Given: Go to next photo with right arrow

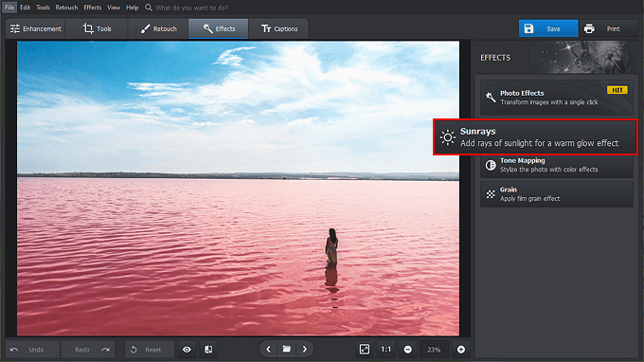Looking at the screenshot, I should [305, 350].
